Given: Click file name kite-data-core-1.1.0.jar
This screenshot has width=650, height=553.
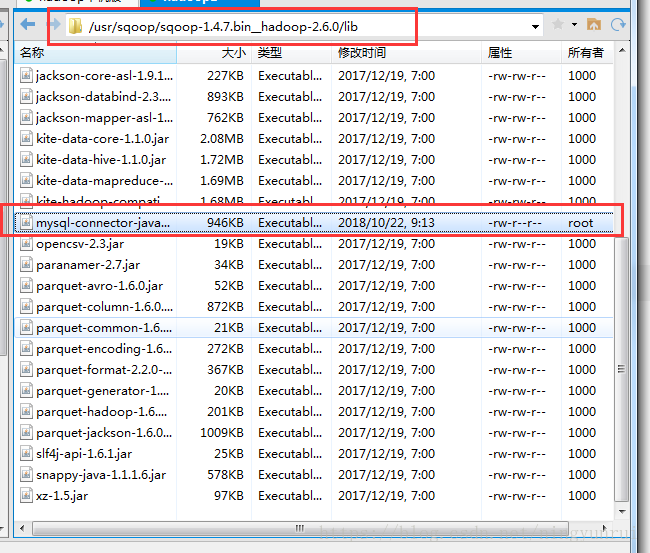Looking at the screenshot, I should [x=102, y=139].
